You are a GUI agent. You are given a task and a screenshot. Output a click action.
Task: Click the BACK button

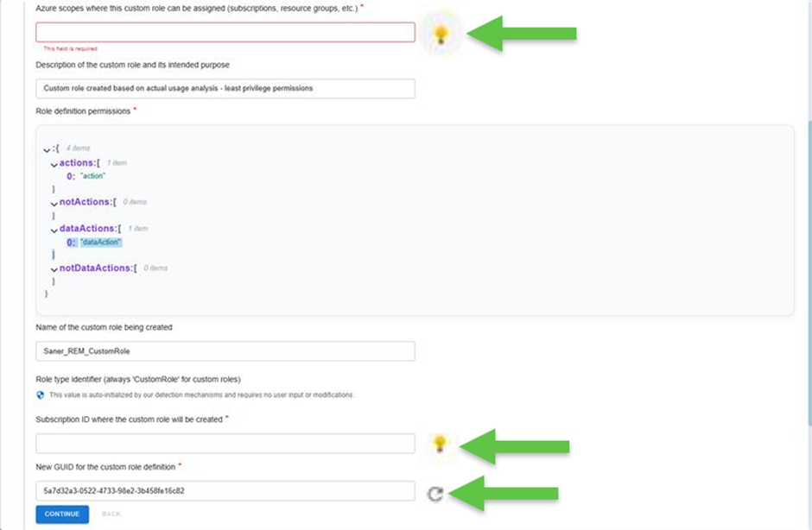(111, 514)
